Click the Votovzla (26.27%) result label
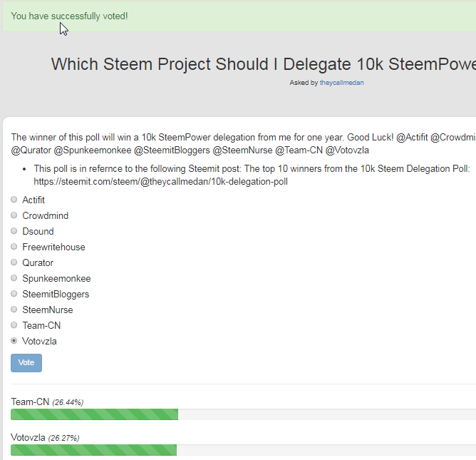Screen dimensions: 476x460 pos(45,437)
